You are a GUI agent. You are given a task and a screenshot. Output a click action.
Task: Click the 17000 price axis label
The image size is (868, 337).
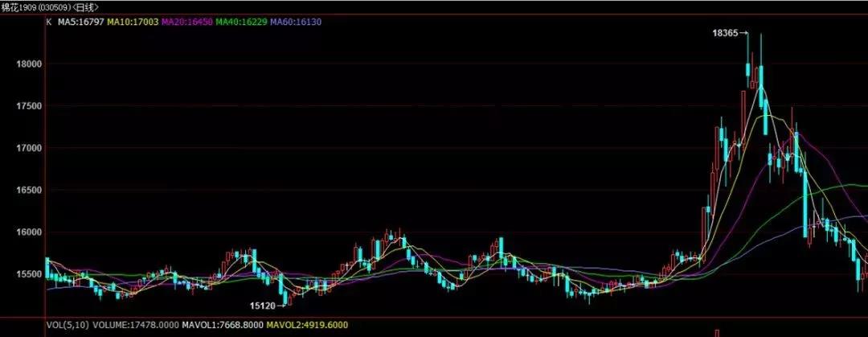click(27, 148)
